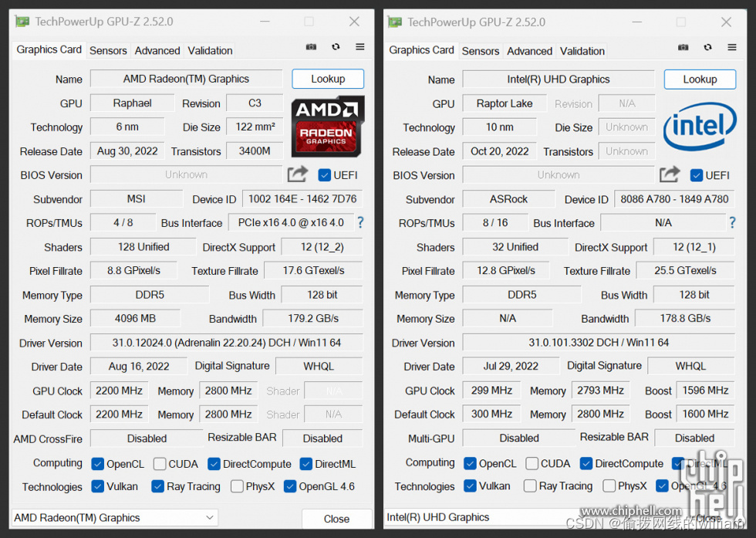The image size is (756, 538).
Task: Open Advanced tab in AMD window
Action: click(x=157, y=50)
